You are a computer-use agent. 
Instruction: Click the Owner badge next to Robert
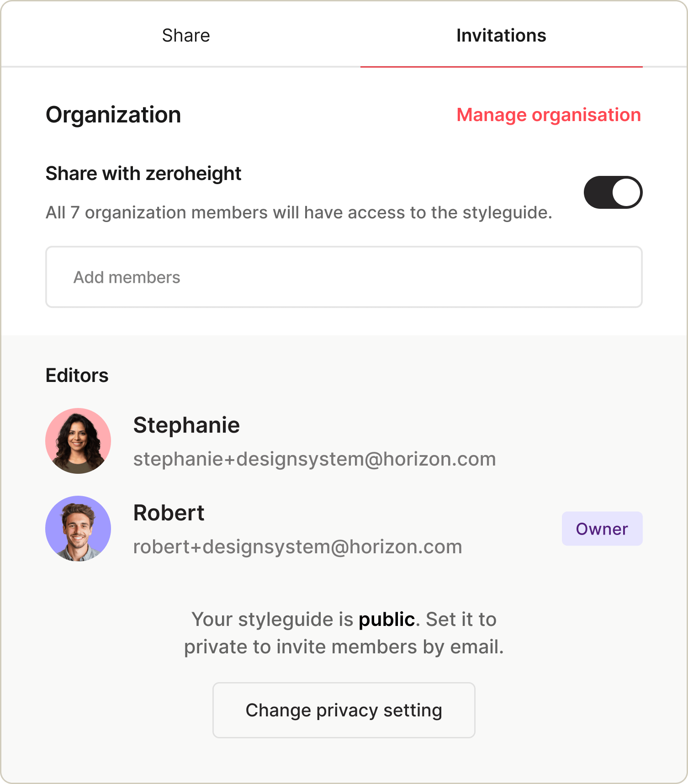tap(602, 529)
